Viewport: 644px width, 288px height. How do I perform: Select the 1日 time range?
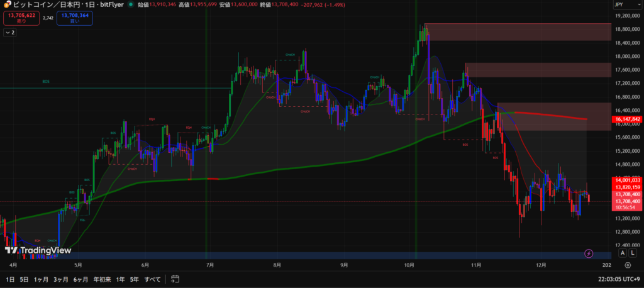tap(10, 279)
